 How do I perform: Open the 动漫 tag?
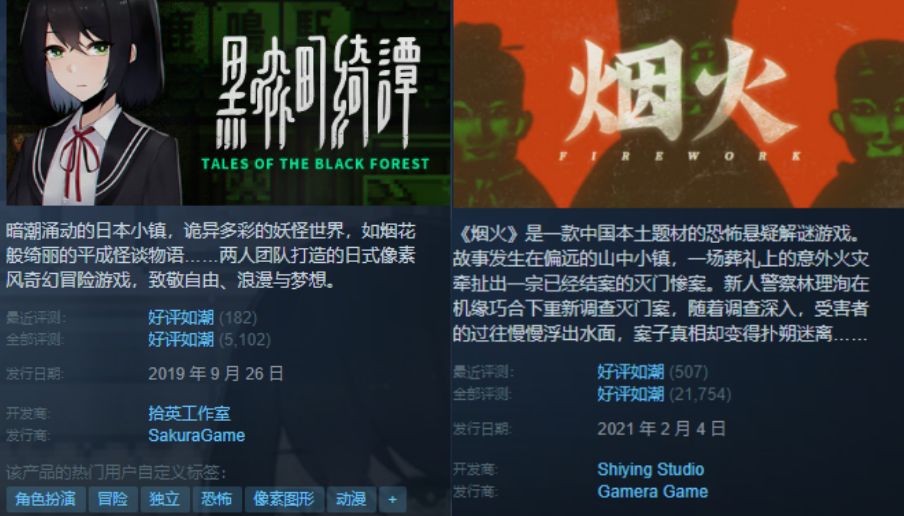coord(351,499)
